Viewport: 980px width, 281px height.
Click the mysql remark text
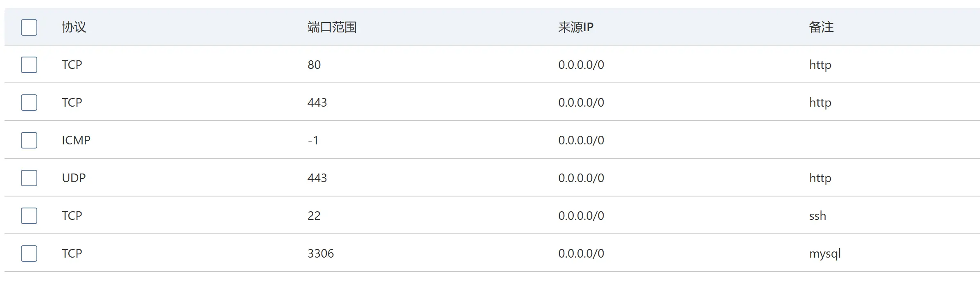pos(825,254)
